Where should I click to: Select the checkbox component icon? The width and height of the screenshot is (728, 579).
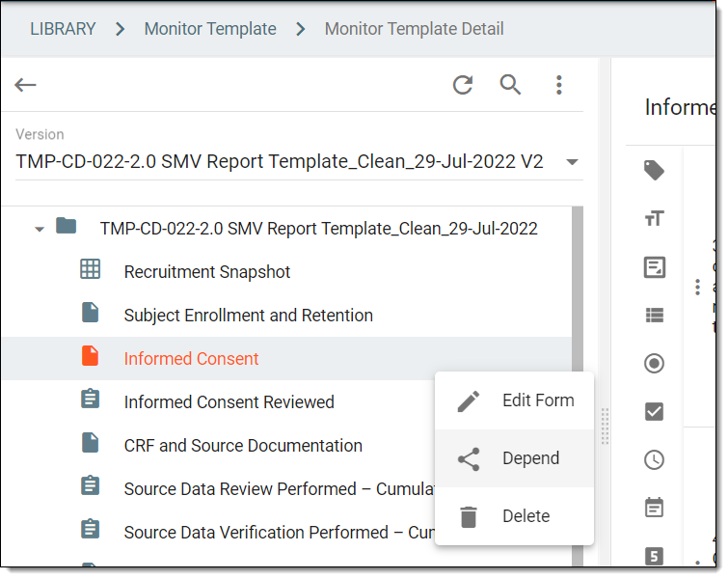[654, 412]
